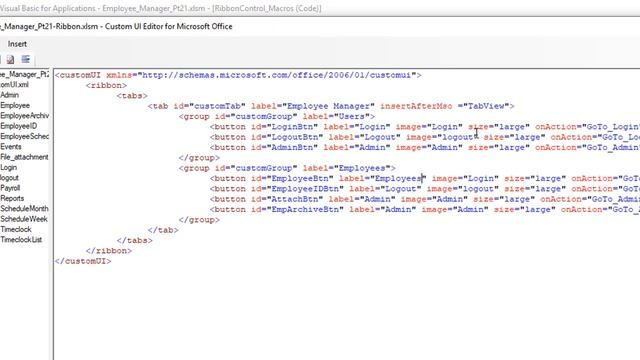The width and height of the screenshot is (640, 360).
Task: Click the Validate XML toolbar icon
Action: pos(10,60)
